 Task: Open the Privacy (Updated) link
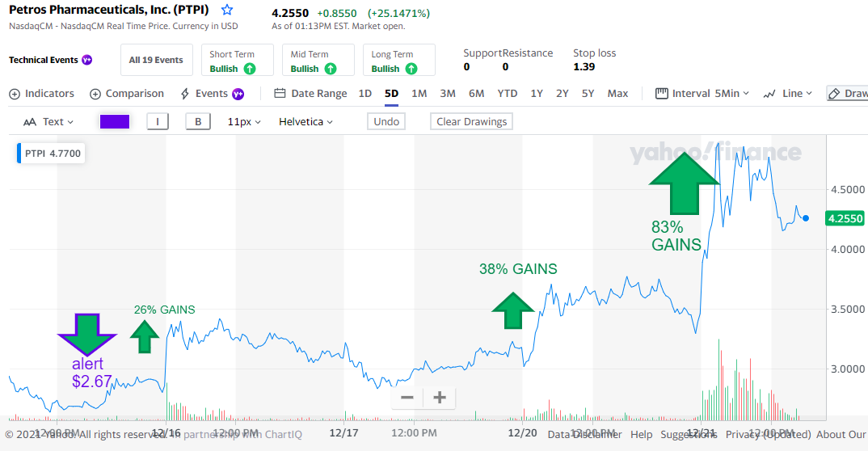coord(769,434)
